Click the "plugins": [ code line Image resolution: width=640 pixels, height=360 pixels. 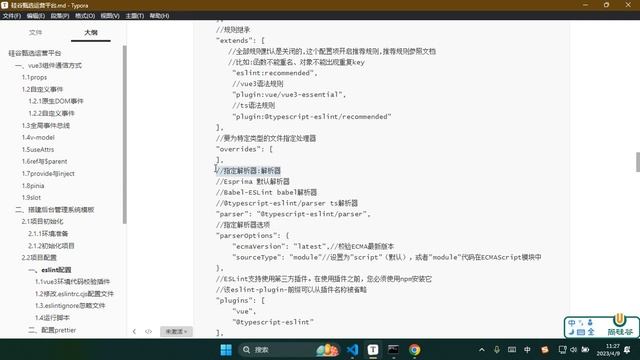click(240, 300)
